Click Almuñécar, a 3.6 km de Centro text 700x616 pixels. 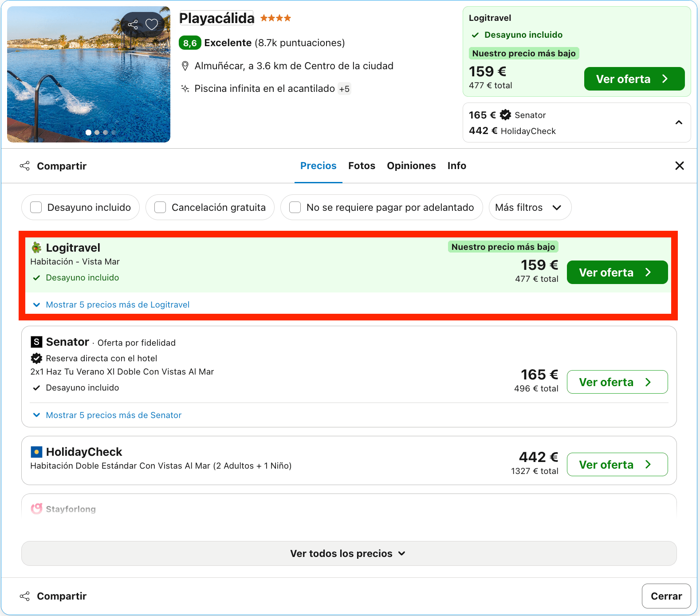tap(294, 66)
